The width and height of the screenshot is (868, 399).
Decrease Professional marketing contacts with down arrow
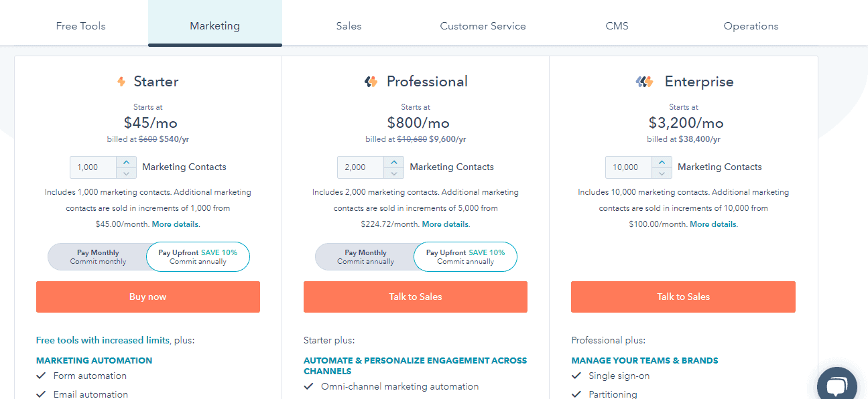click(394, 172)
